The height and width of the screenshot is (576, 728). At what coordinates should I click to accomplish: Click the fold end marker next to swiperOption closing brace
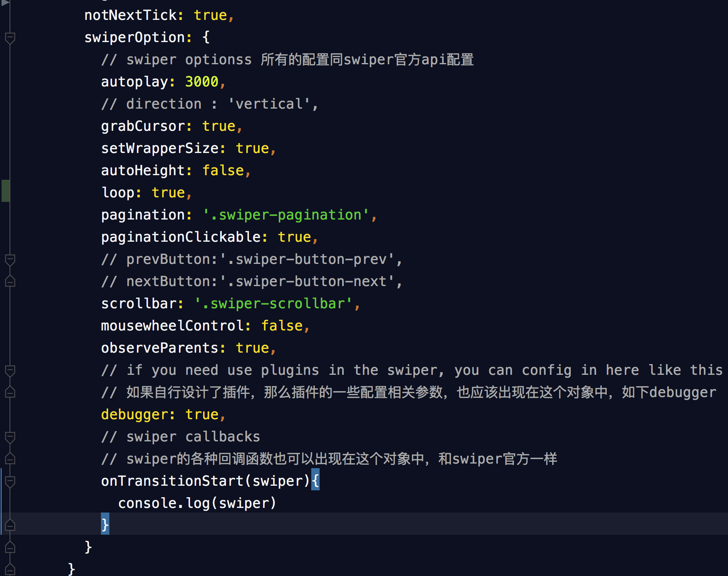pos(10,547)
